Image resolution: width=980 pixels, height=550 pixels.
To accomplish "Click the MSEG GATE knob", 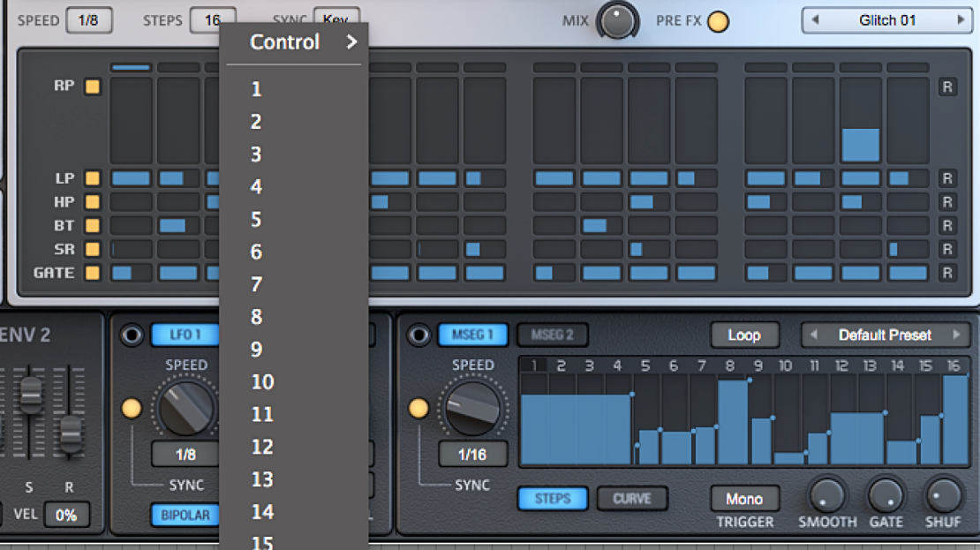I will (886, 495).
